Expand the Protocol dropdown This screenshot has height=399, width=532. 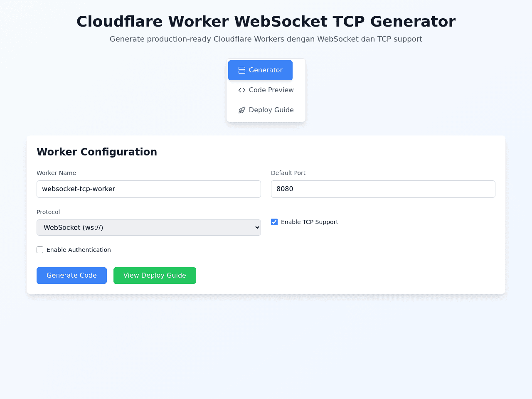coord(149,227)
